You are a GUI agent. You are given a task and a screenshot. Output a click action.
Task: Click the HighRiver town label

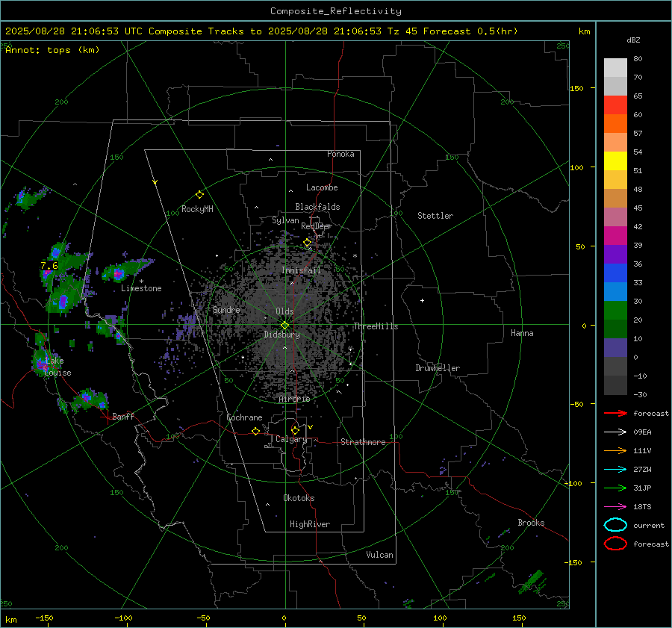point(310,524)
